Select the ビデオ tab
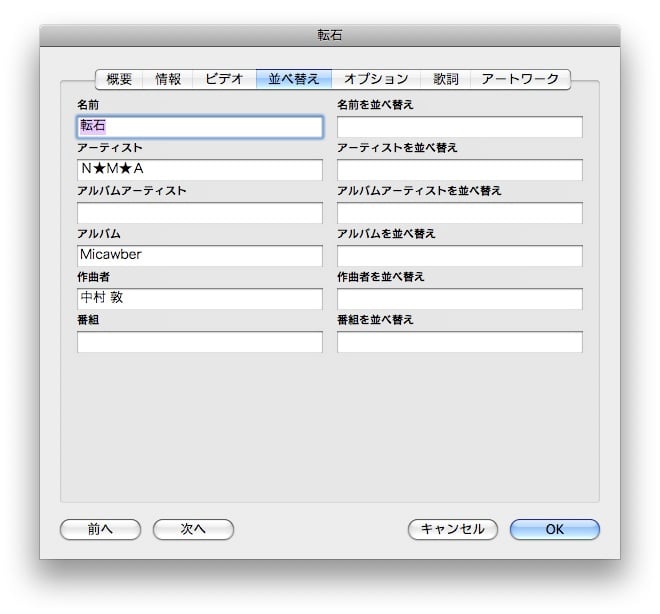 (x=224, y=79)
